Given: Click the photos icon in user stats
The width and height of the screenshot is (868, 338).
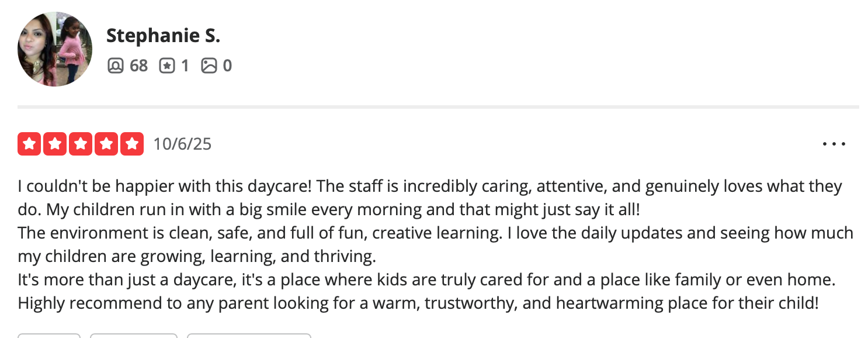Looking at the screenshot, I should (x=209, y=65).
